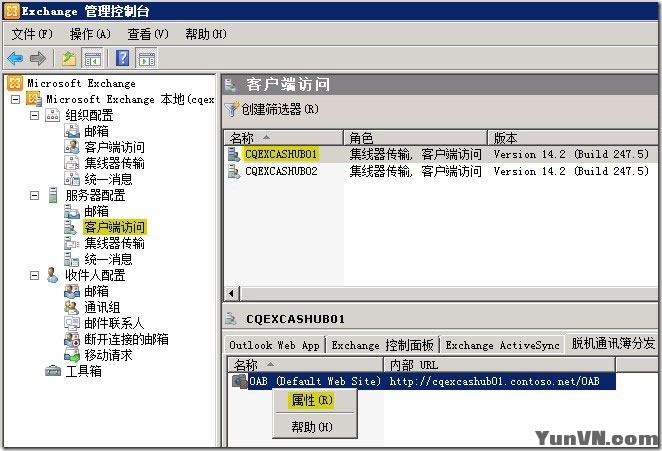Image resolution: width=662 pixels, height=451 pixels.
Task: Select 集线器传输 under 组织配置
Action: tap(114, 163)
